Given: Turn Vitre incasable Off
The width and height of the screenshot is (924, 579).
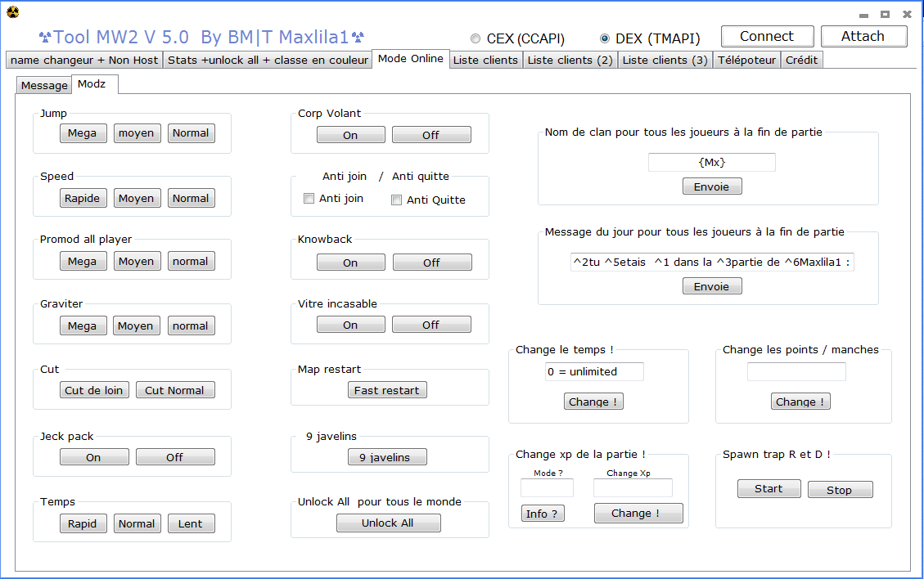Looking at the screenshot, I should coord(431,325).
